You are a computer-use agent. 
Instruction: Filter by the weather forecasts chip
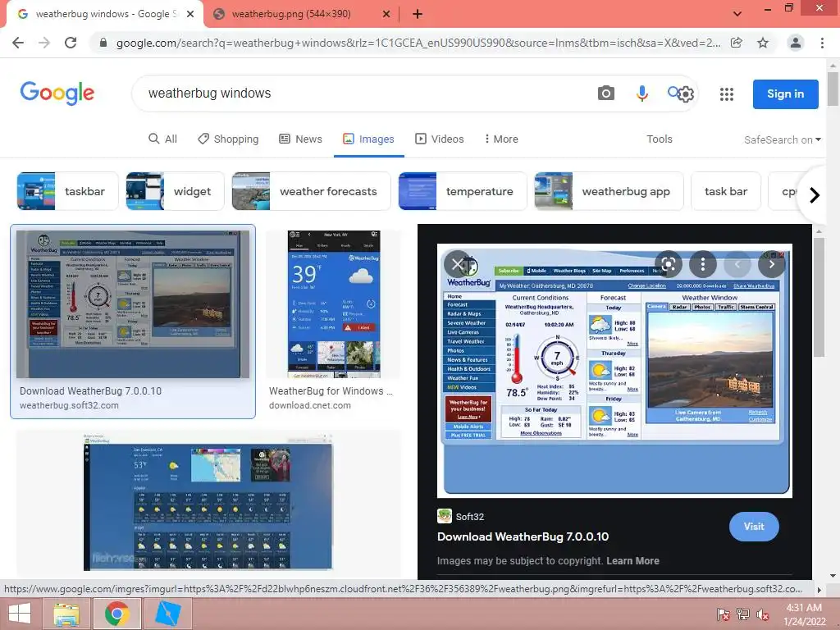[311, 191]
